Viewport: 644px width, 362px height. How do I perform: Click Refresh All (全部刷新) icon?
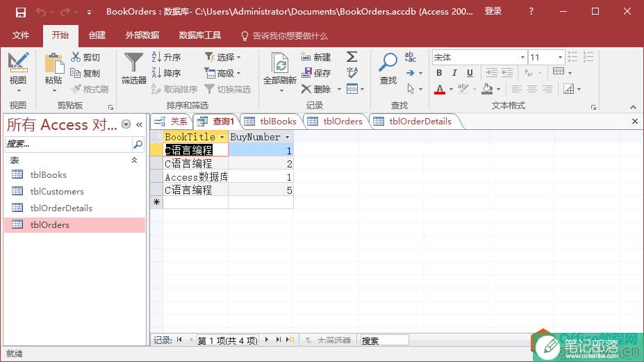280,63
